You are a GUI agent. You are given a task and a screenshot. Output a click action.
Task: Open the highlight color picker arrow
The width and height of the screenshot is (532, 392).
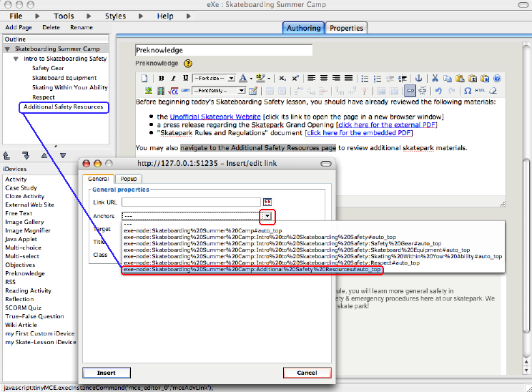(269, 79)
